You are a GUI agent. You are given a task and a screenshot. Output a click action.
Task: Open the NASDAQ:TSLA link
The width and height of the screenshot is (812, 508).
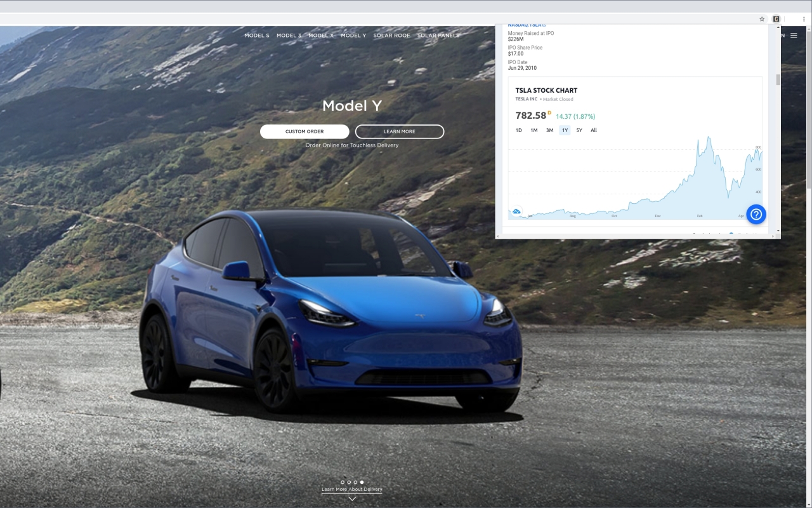click(527, 25)
